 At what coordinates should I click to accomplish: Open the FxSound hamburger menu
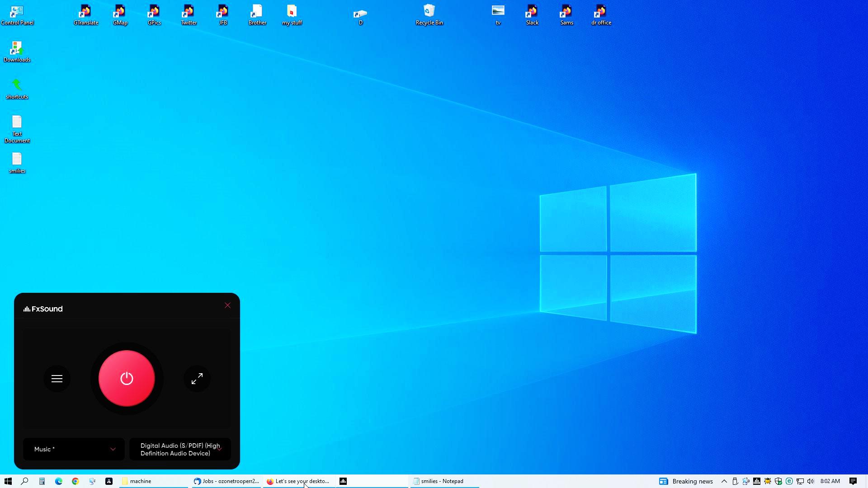pos(57,379)
